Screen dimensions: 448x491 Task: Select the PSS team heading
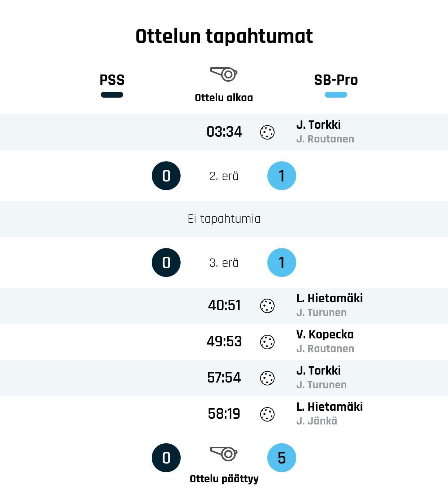pos(112,80)
